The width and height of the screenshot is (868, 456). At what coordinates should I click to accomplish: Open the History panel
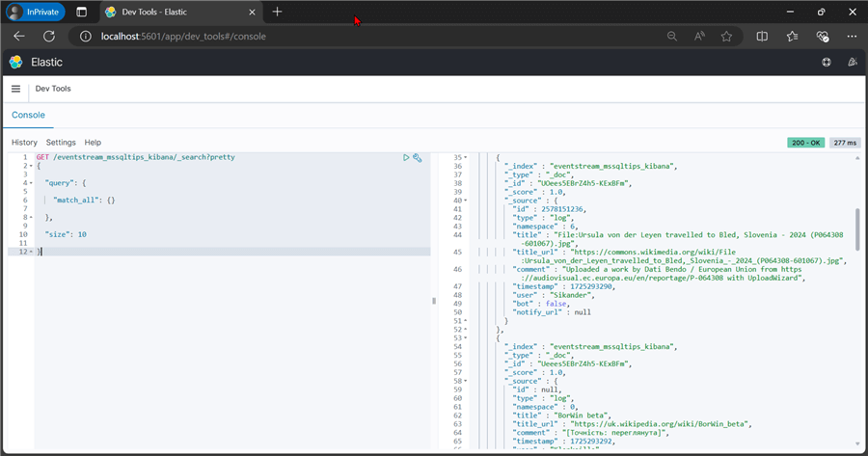coord(24,143)
